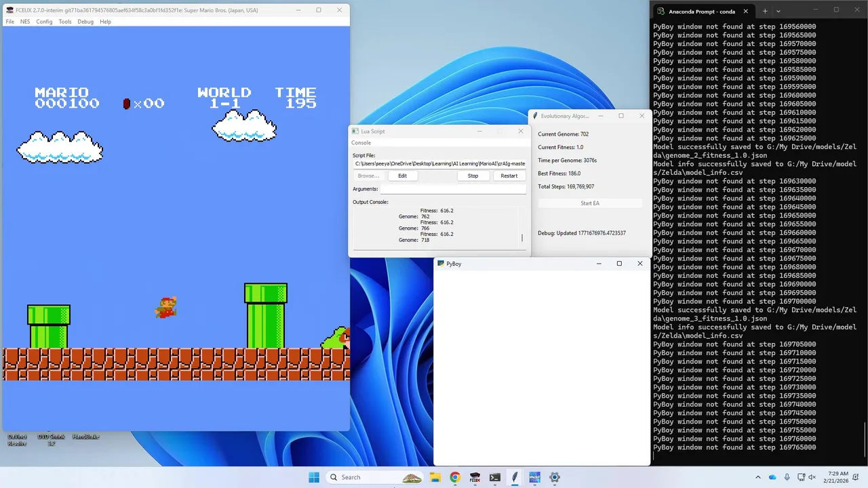This screenshot has height=488, width=868.
Task: Show hidden system tray icons
Action: pos(759,477)
